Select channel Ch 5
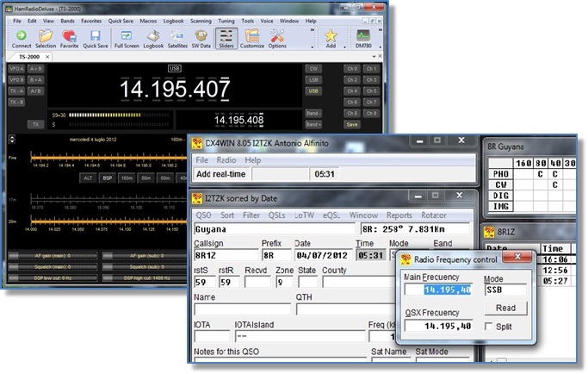 [371, 90]
